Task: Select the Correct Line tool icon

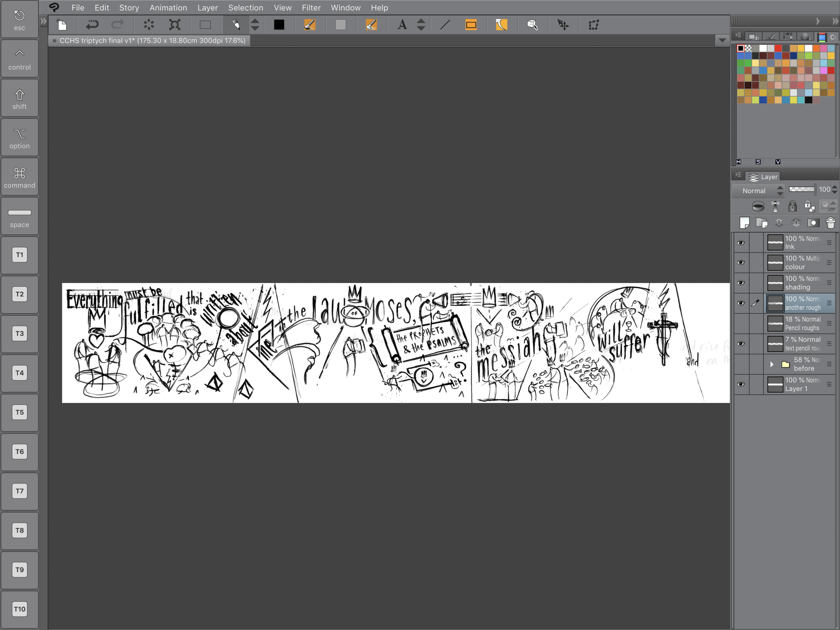Action: (x=563, y=25)
